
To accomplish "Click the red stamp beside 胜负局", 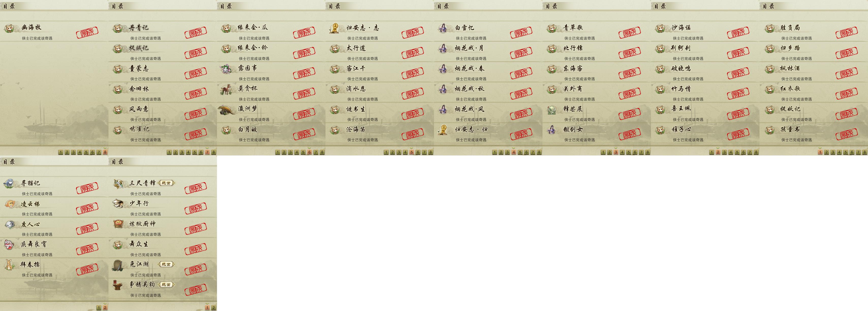I will click(847, 33).
